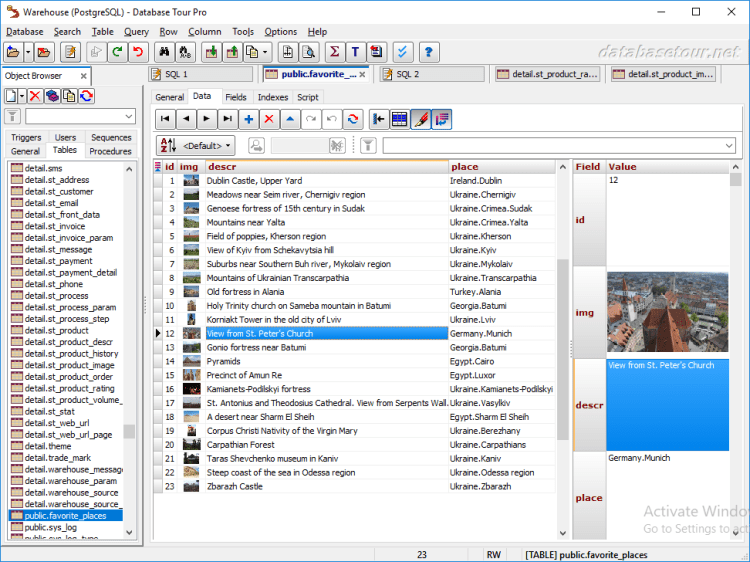
Task: Go to the first record in navigator
Action: tap(166, 119)
